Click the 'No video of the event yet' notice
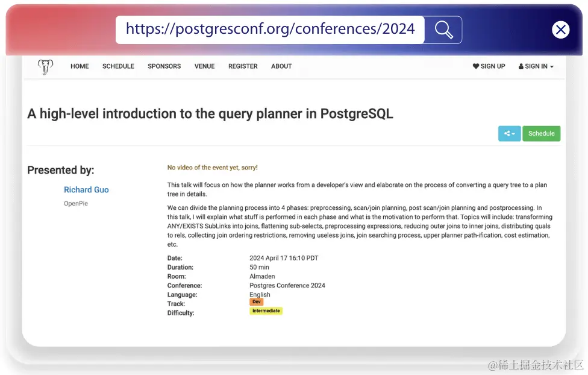 point(212,168)
